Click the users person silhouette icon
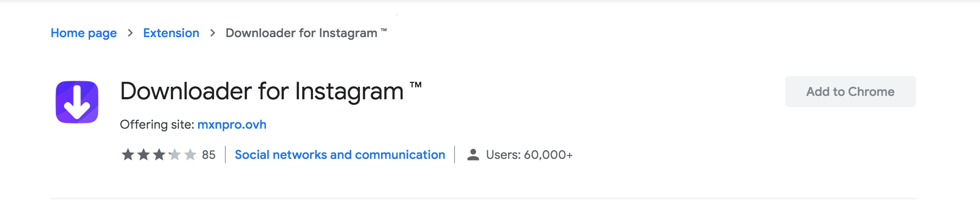980x215 pixels. point(473,155)
